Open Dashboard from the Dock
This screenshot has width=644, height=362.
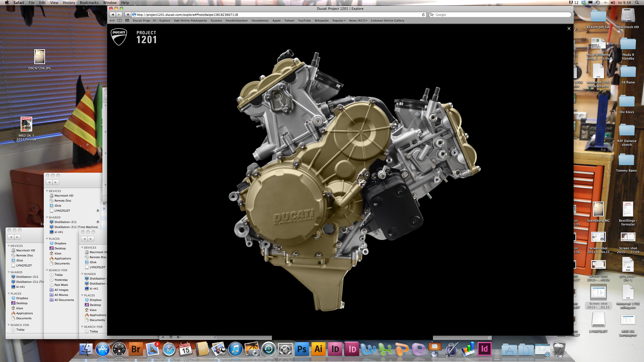(119, 349)
